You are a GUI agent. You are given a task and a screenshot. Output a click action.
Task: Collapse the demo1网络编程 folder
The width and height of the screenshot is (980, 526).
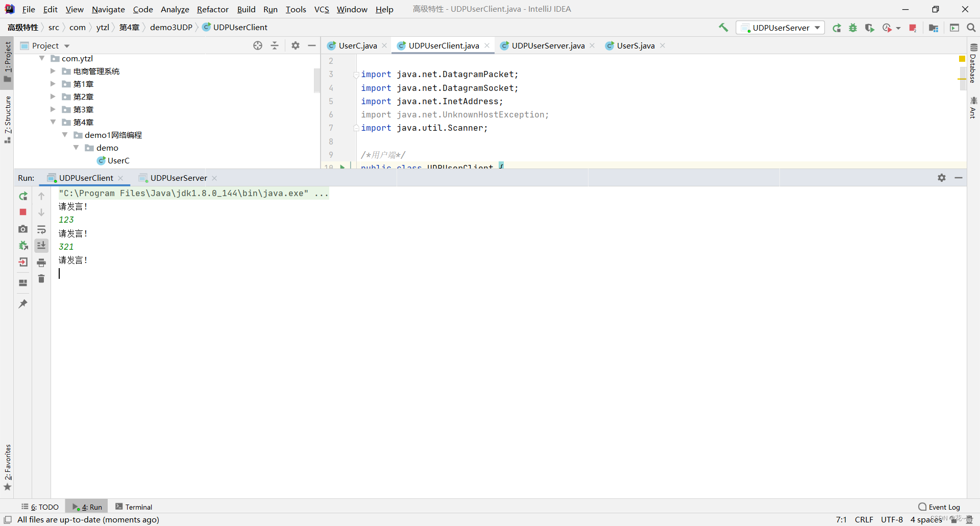[65, 135]
